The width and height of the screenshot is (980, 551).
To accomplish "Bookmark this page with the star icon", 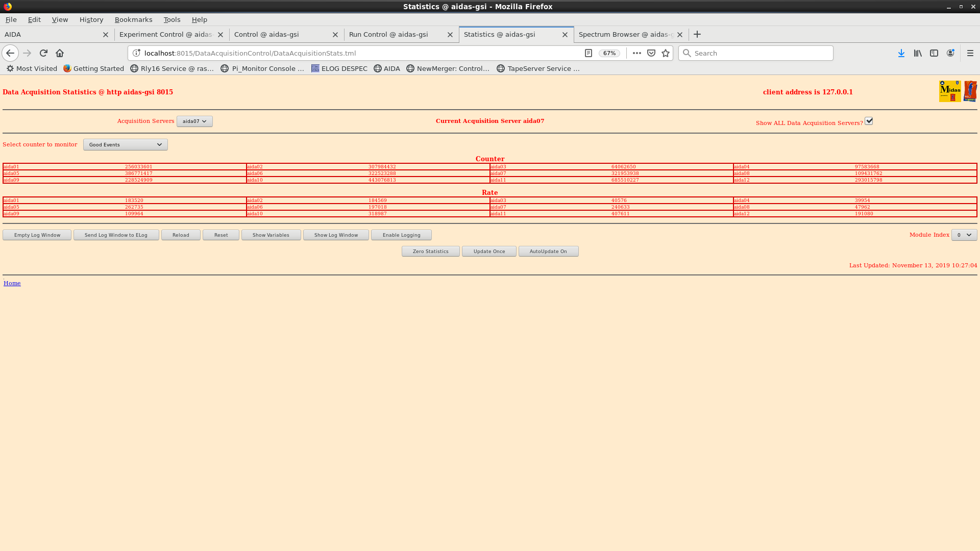I will (666, 53).
